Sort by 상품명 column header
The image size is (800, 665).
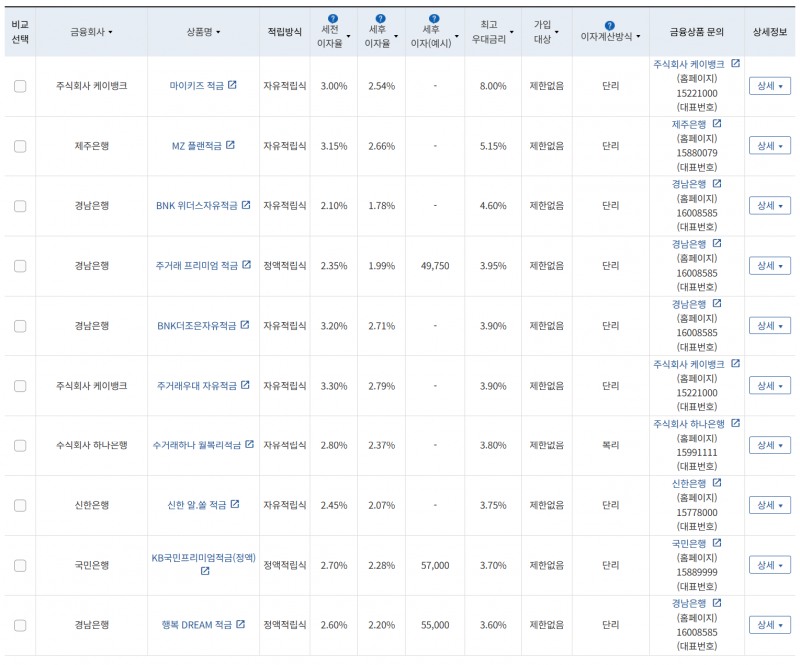[x=203, y=32]
